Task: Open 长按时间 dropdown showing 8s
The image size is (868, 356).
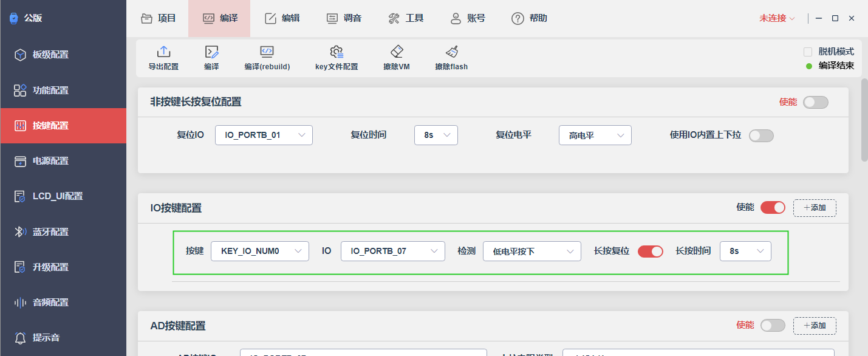Action: pos(745,251)
